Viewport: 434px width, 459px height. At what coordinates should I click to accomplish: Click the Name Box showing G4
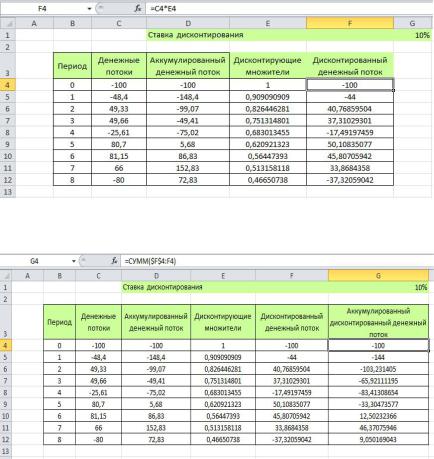pyautogui.click(x=35, y=261)
